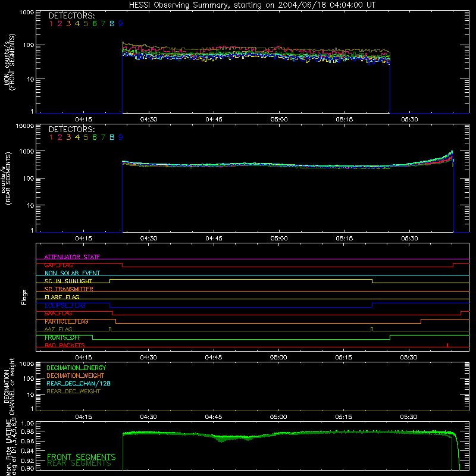The width and height of the screenshot is (476, 476).
Task: Click the SC_TRANSMITTER flag label
Action: 69,289
